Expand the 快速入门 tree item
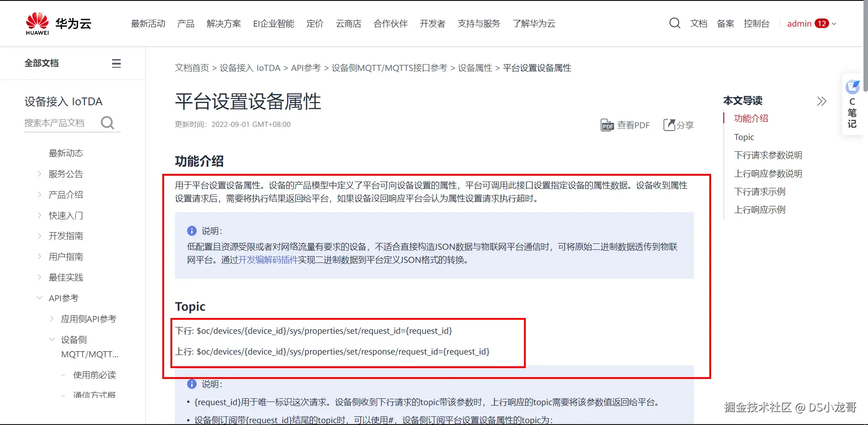This screenshot has height=425, width=868. [x=39, y=215]
